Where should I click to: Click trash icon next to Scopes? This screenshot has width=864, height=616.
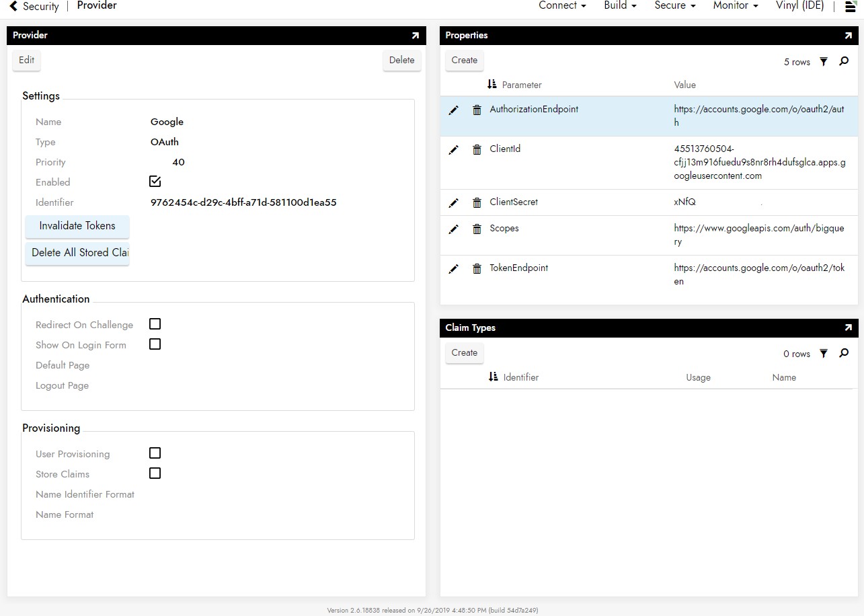[477, 229]
